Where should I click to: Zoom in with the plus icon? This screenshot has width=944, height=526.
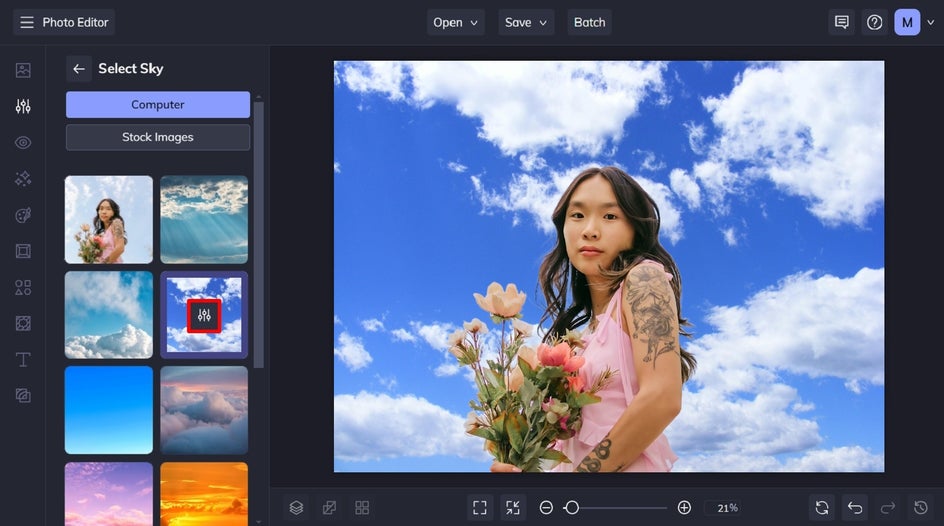(685, 508)
